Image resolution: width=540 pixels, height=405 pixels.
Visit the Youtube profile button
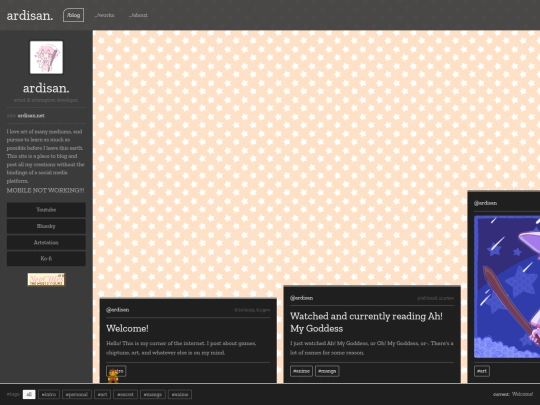[46, 210]
